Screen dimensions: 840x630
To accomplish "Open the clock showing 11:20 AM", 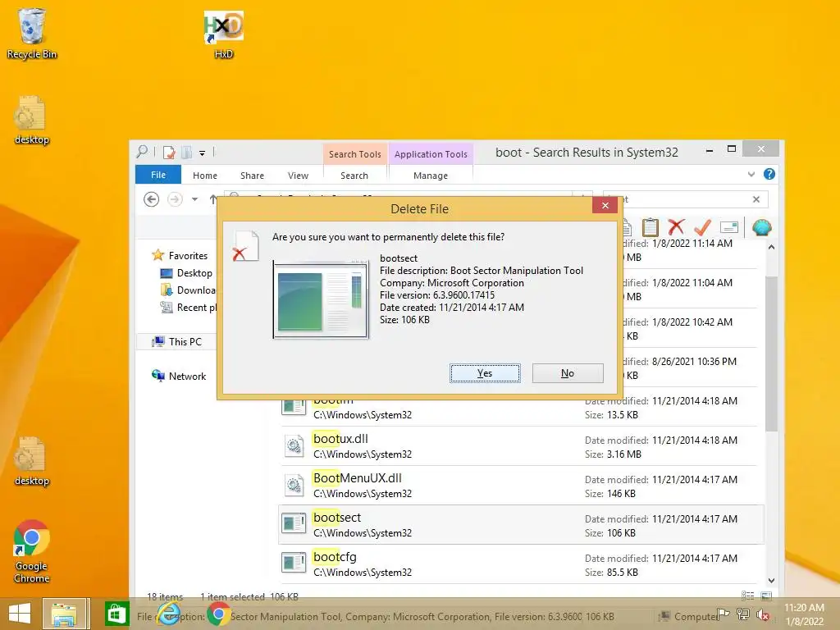I will 804,614.
